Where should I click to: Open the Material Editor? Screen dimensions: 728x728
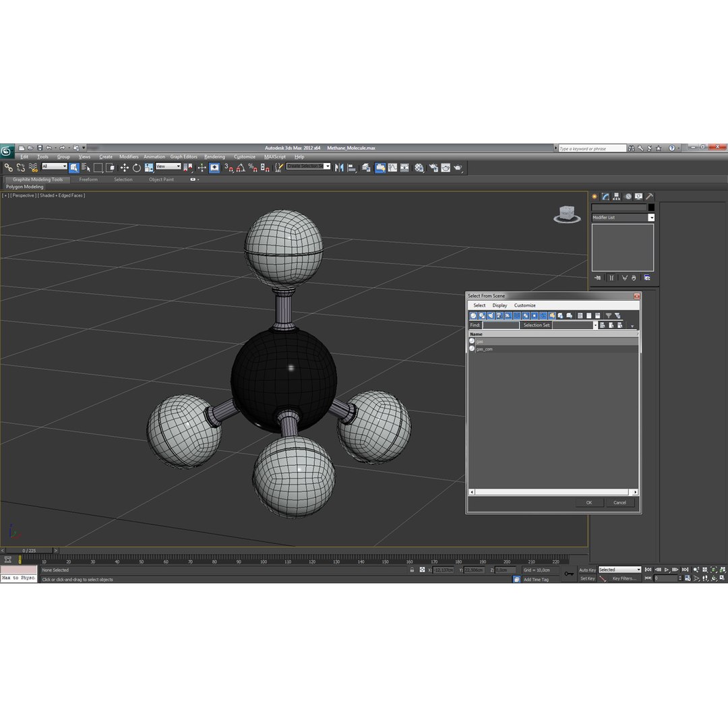(x=419, y=168)
